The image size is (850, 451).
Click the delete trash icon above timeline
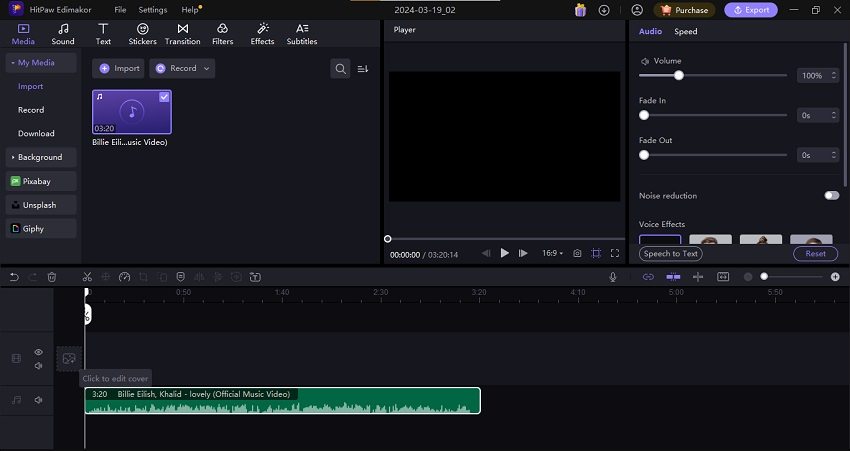coord(52,277)
